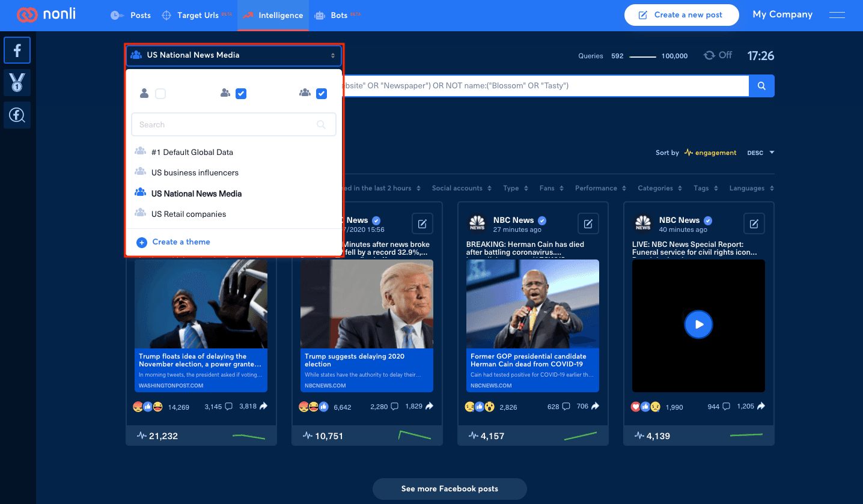Select US business influencers theme
The image size is (863, 504).
click(195, 173)
